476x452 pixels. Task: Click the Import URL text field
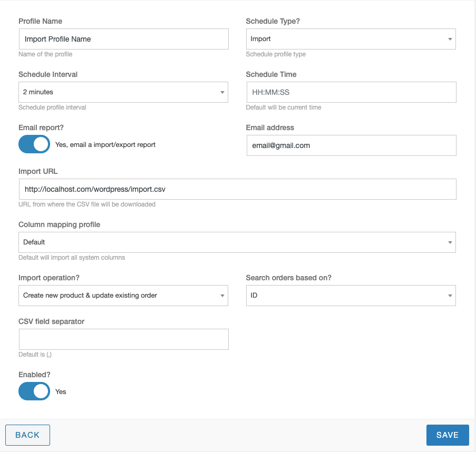point(238,189)
